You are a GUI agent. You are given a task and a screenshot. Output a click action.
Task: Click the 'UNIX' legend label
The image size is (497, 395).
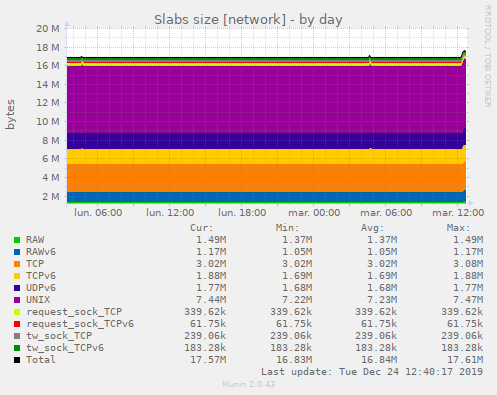(38, 300)
